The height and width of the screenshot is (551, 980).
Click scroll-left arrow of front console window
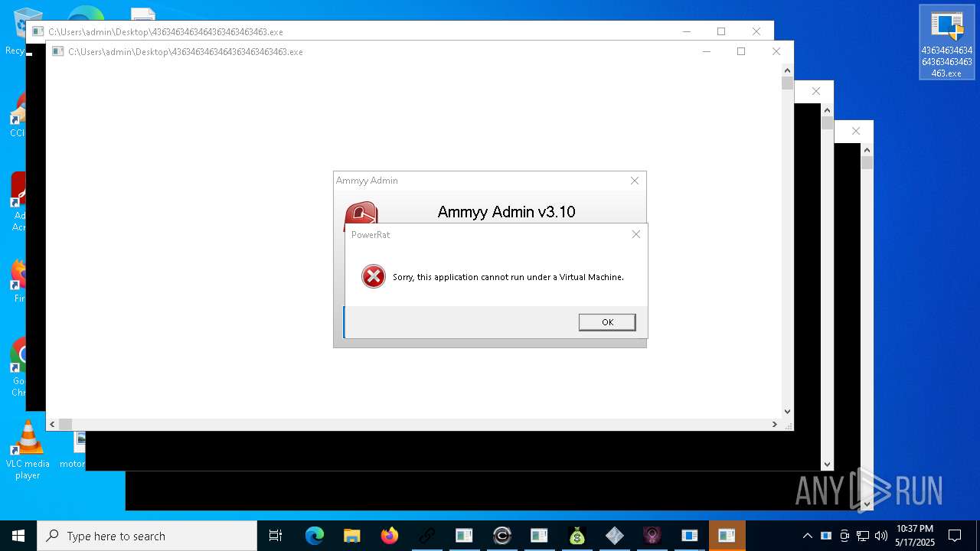click(52, 424)
